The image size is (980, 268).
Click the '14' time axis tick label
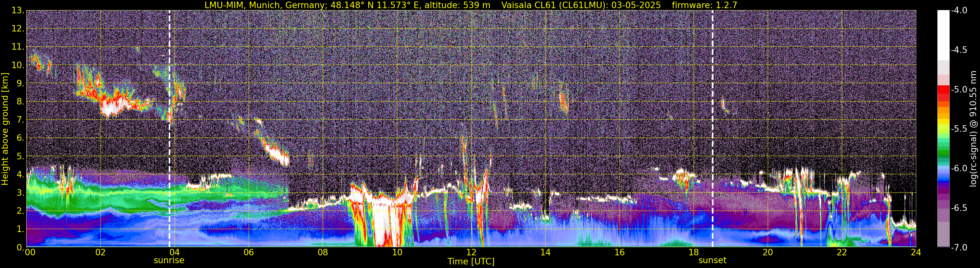tap(545, 252)
